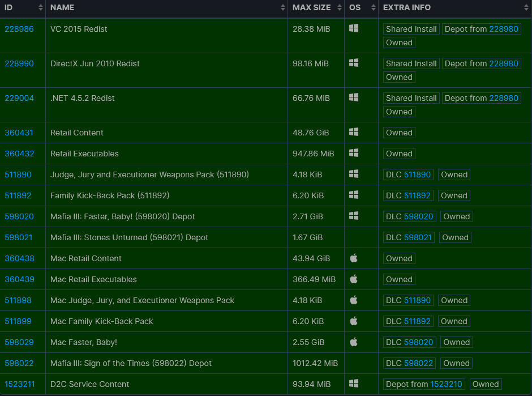Open 228980 depot link in .NET 4.5.2 row
The image size is (532, 396).
(x=504, y=98)
